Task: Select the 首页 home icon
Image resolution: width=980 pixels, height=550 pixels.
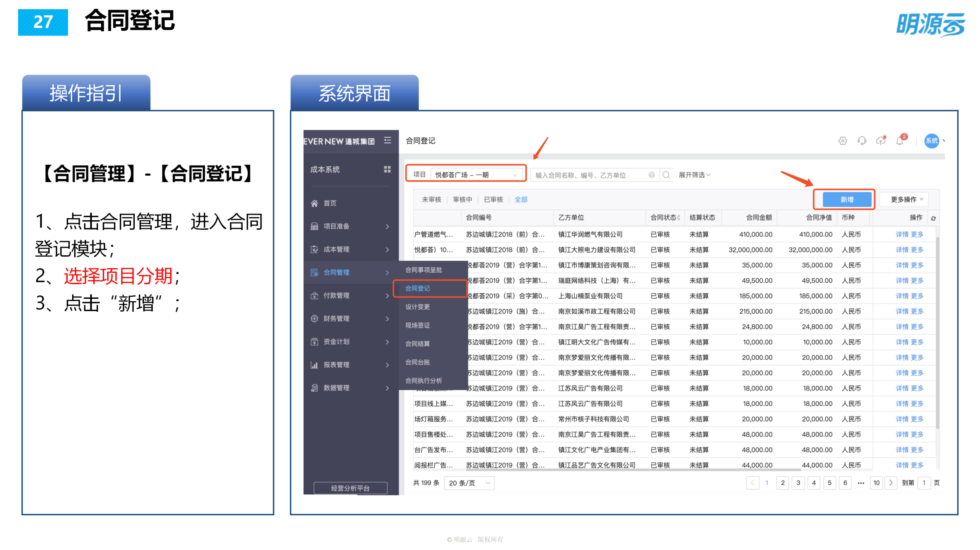Action: pyautogui.click(x=314, y=203)
